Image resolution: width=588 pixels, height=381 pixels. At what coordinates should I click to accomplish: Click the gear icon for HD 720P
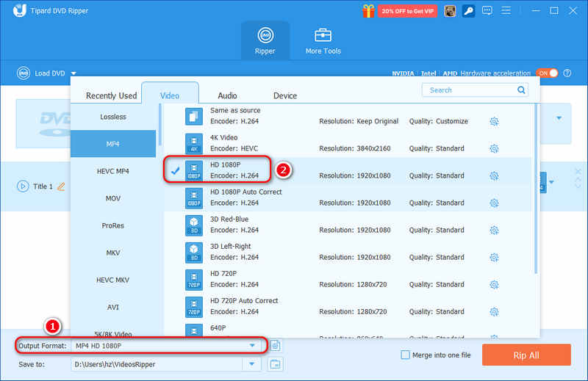click(494, 285)
